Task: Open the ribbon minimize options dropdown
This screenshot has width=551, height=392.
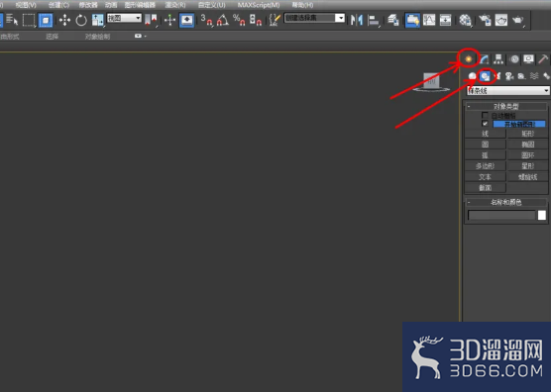Action: click(x=140, y=36)
